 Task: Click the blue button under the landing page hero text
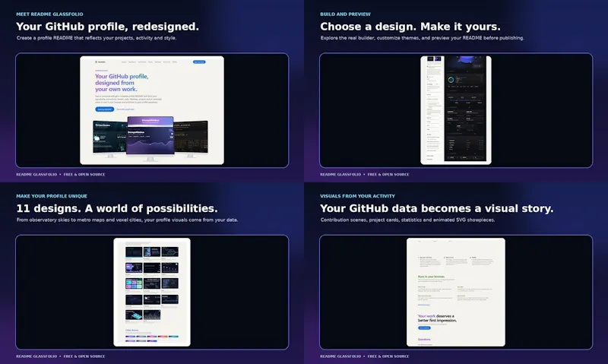[105, 109]
